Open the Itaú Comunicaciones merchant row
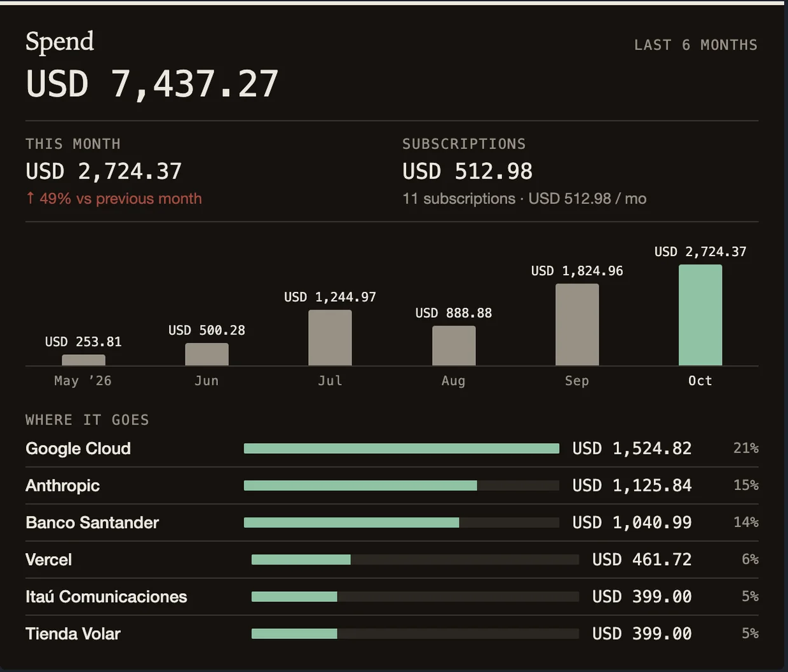Image resolution: width=788 pixels, height=672 pixels. tap(392, 596)
